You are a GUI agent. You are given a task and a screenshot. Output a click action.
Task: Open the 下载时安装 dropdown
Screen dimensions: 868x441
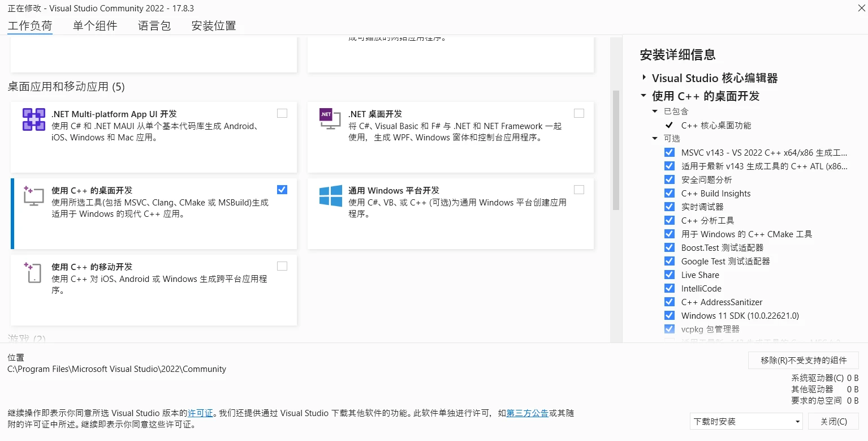[x=746, y=421]
